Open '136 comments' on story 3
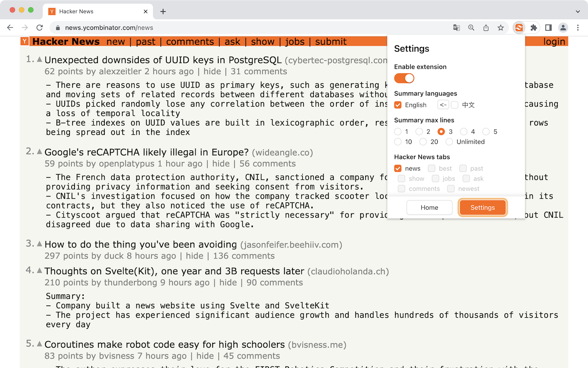 coord(244,256)
